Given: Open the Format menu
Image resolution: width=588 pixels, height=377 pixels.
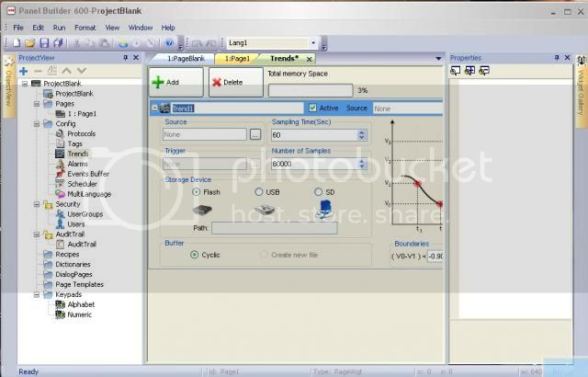Looking at the screenshot, I should [85, 28].
